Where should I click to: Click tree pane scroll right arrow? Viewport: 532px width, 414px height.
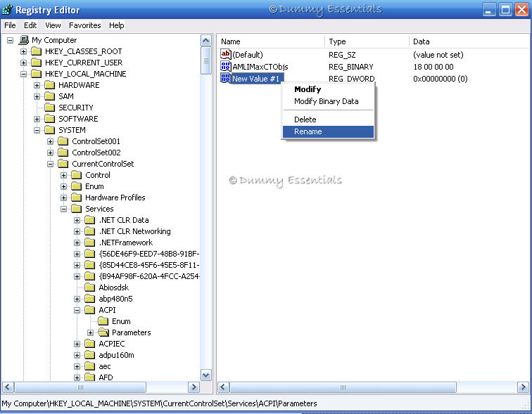click(194, 387)
